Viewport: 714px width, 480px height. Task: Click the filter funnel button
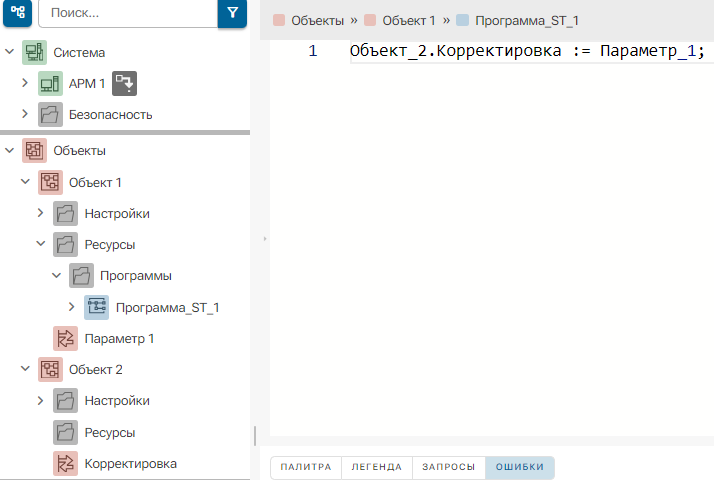(x=232, y=13)
